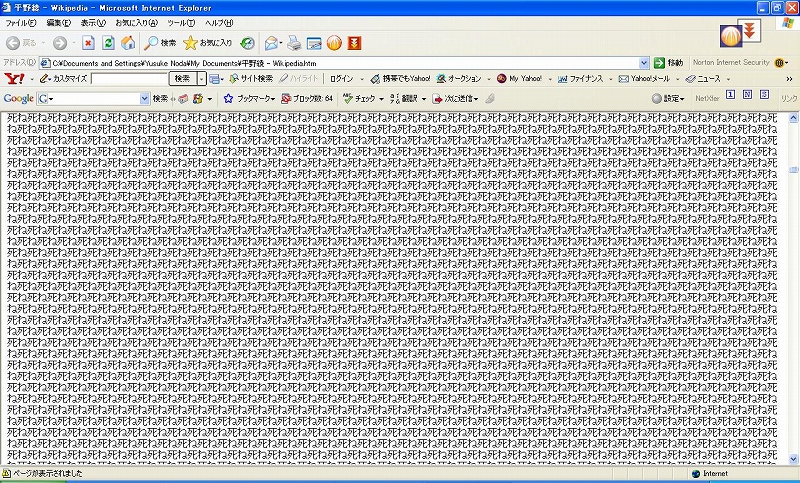Click the Google logo on toolbar
Screen dimensions: 800x483
point(18,98)
